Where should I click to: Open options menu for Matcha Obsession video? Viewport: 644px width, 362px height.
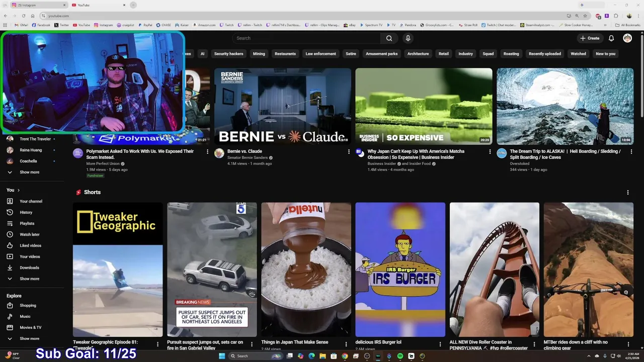coord(490,151)
